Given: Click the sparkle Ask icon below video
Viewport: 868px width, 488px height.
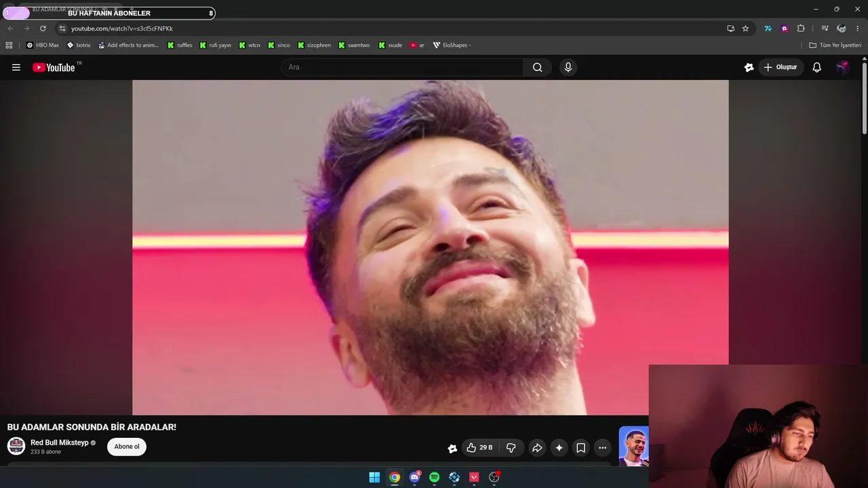Looking at the screenshot, I should (559, 448).
